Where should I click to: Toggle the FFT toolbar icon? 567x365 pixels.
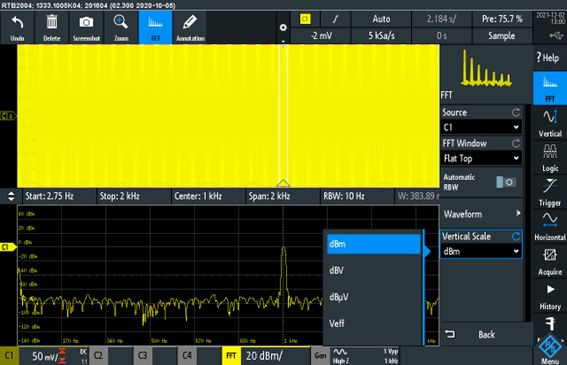pyautogui.click(x=155, y=27)
